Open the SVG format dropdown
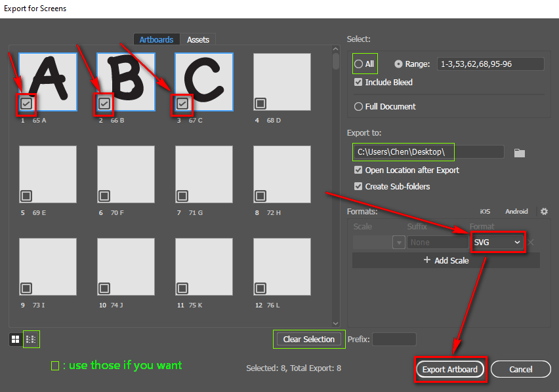The width and height of the screenshot is (559, 392). tap(498, 243)
